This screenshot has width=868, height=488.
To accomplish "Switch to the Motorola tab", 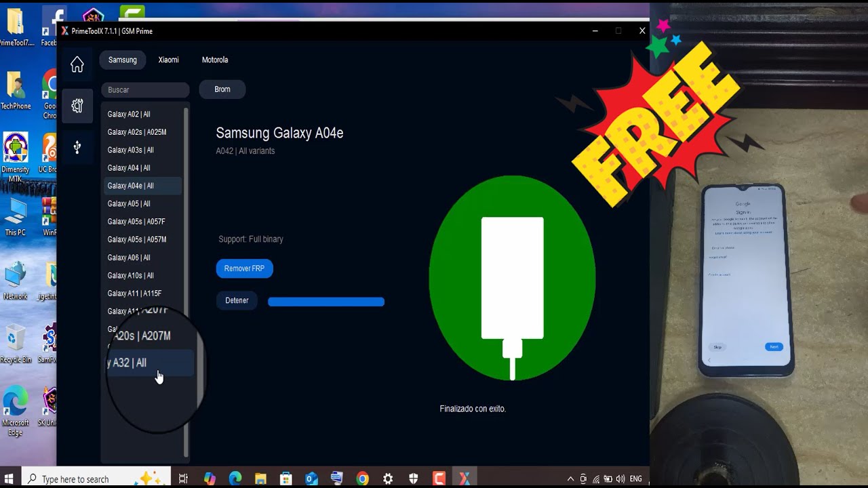I will (x=215, y=60).
